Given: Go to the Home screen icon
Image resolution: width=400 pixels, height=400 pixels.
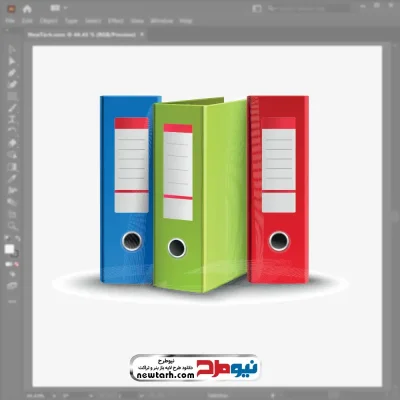Looking at the screenshot, I should 27,9.
